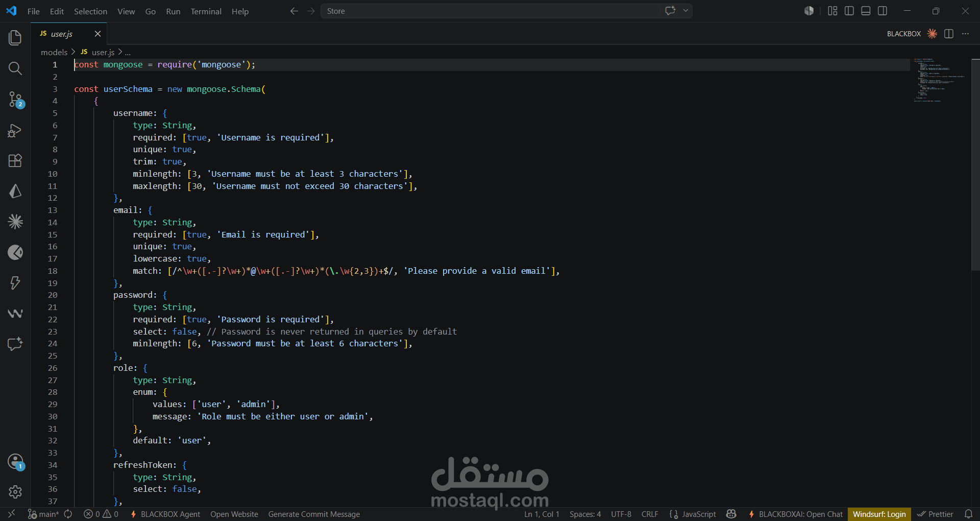Close the user.js tab

coord(97,34)
